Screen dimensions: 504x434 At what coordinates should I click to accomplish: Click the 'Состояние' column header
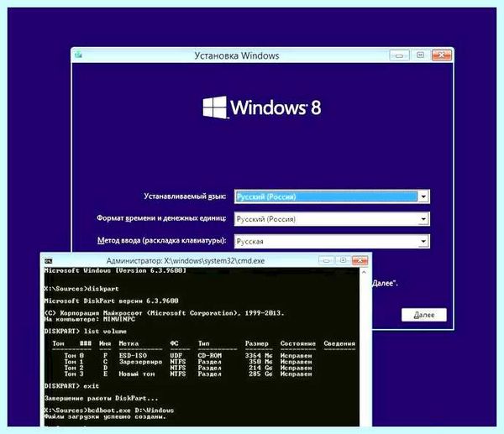click(x=297, y=343)
